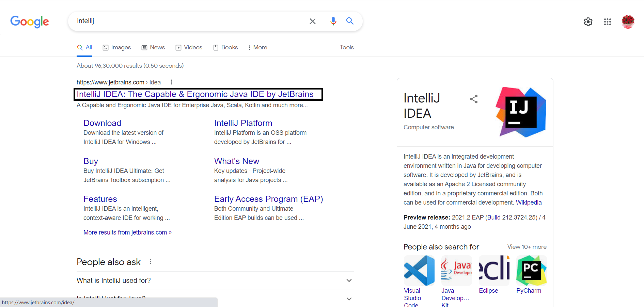
Task: Open the Google apps grid
Action: coord(608,22)
